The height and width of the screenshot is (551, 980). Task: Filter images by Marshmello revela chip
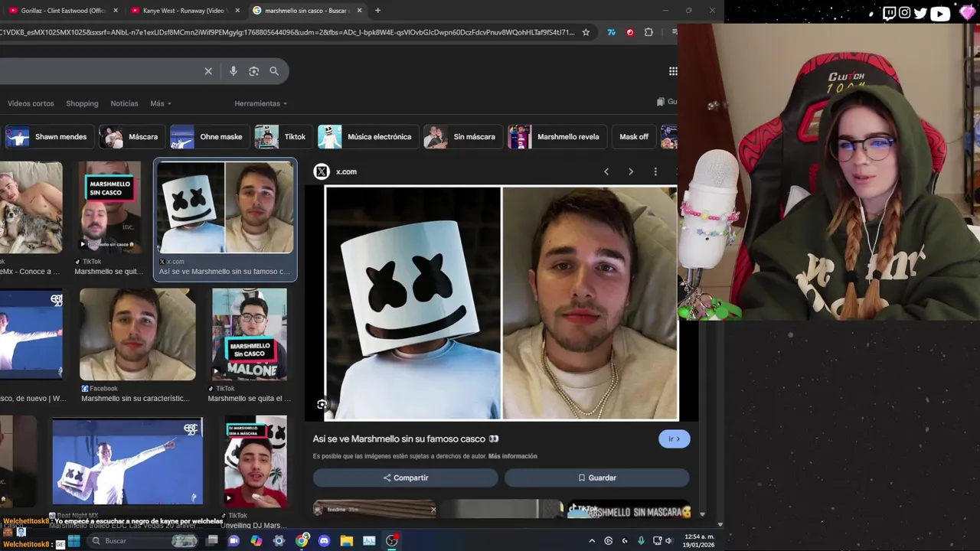point(557,137)
